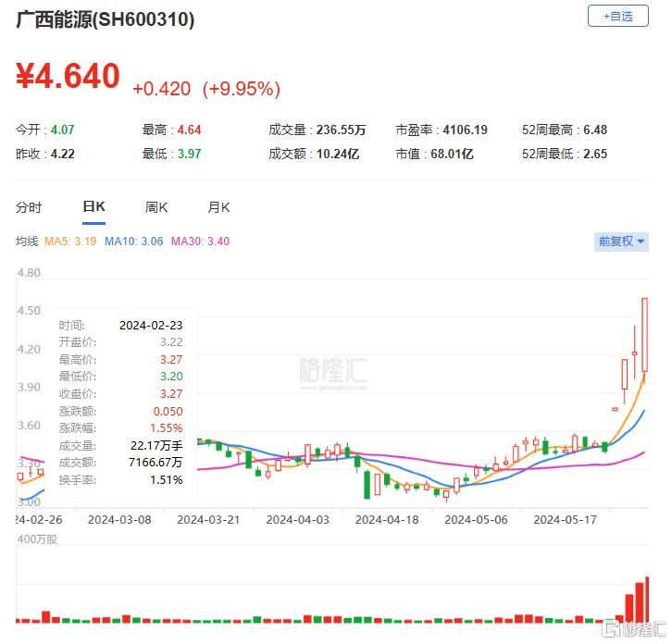The height and width of the screenshot is (644, 672).
Task: Click the MA30: 3.40 indicator label
Action: coord(200,241)
